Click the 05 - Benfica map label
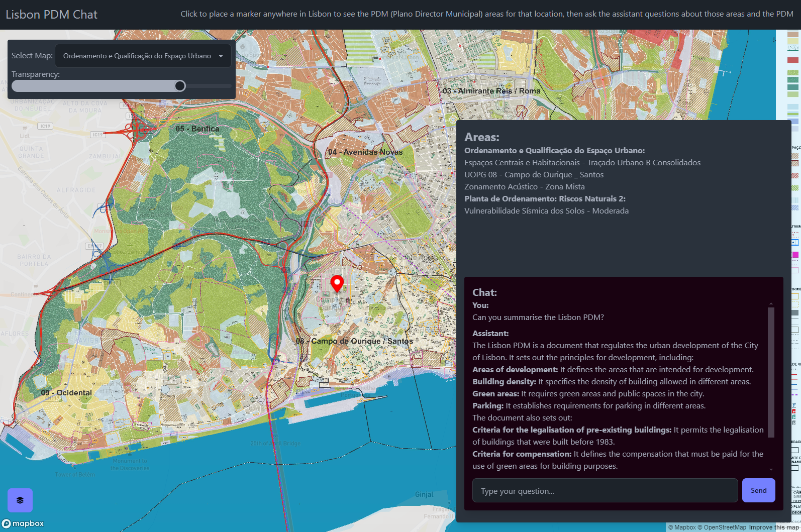The width and height of the screenshot is (801, 532). coord(197,129)
